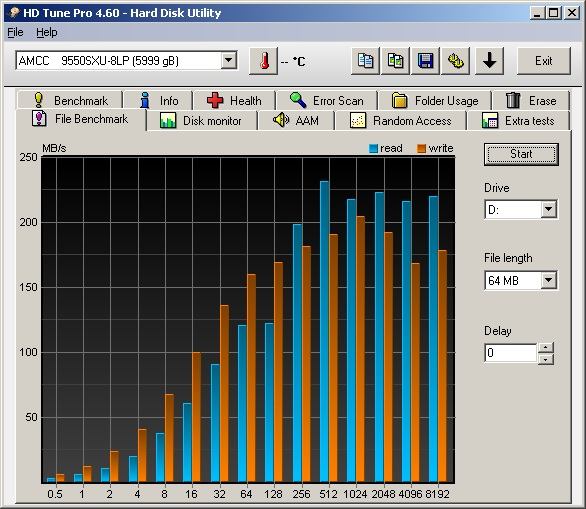
Task: Open the Help menu
Action: pyautogui.click(x=47, y=33)
